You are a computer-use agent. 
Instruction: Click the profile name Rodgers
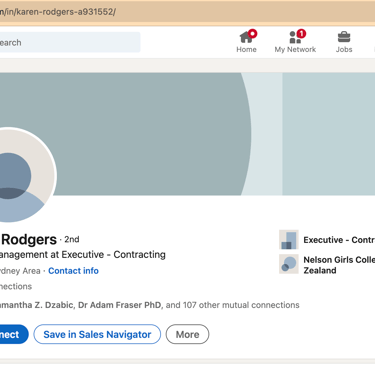tap(29, 240)
